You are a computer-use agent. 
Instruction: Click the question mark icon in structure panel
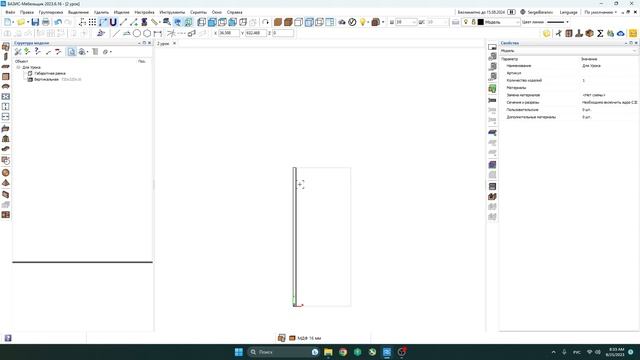pyautogui.click(x=38, y=51)
